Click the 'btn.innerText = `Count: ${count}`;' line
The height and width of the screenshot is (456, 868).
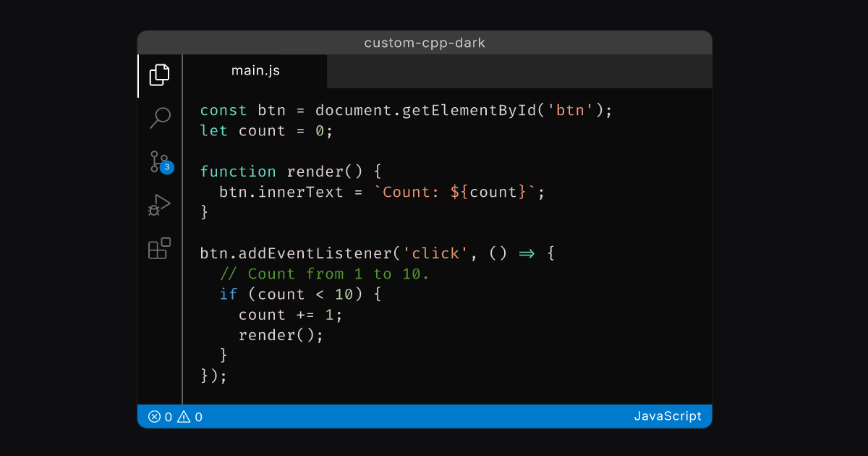(382, 193)
